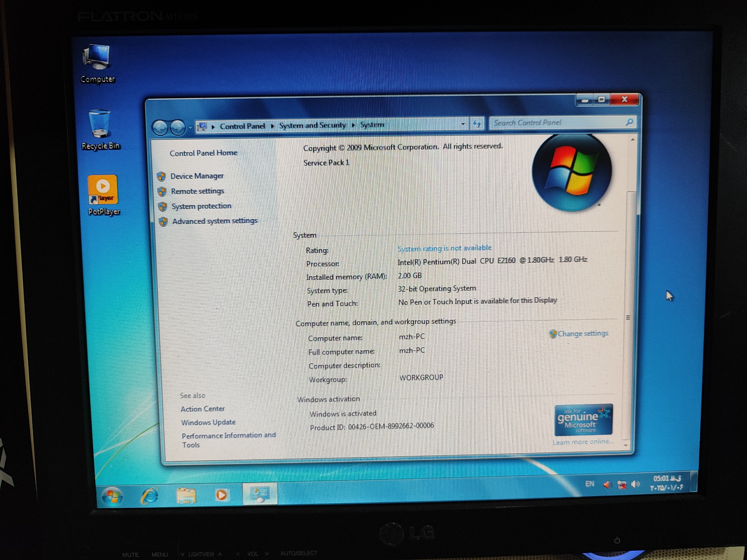Click the Show desktop button
Image resolution: width=747 pixels, height=560 pixels.
[693, 482]
